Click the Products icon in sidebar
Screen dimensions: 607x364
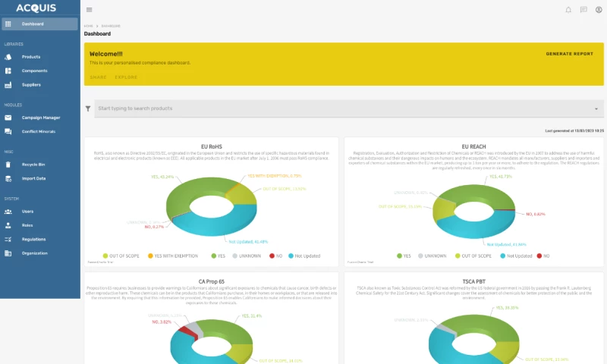tap(8, 57)
